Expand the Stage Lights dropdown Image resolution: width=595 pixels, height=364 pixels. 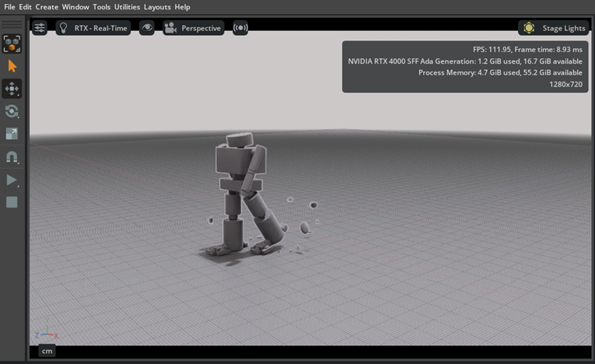[563, 28]
